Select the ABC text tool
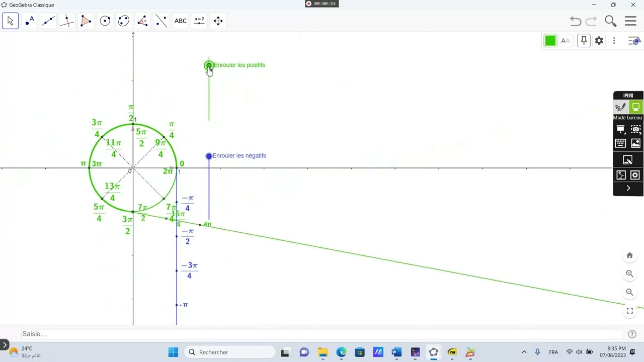This screenshot has height=362, width=644. click(180, 21)
